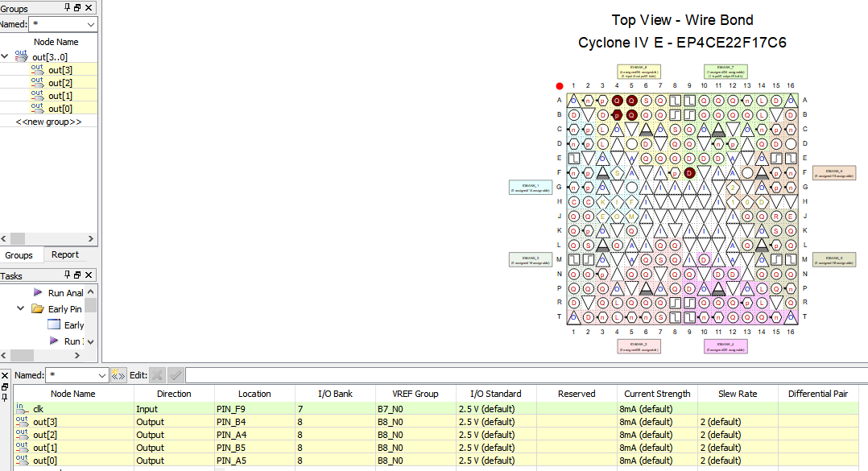Click the K diamond pin at H3
Image resolution: width=868 pixels, height=471 pixels.
(603, 202)
